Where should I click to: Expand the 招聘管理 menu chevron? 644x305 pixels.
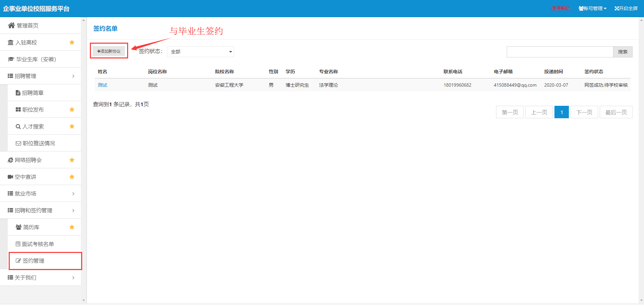pyautogui.click(x=73, y=76)
